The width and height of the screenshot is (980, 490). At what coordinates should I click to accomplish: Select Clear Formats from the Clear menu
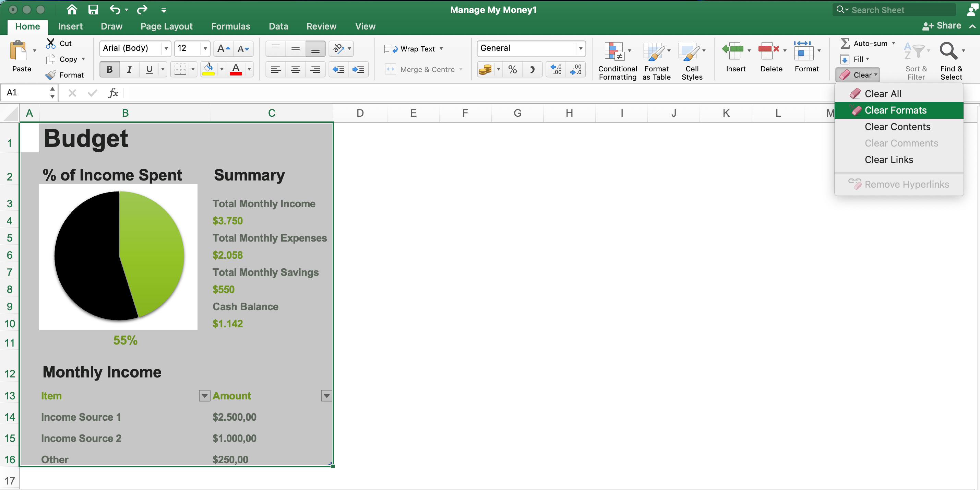pos(896,110)
